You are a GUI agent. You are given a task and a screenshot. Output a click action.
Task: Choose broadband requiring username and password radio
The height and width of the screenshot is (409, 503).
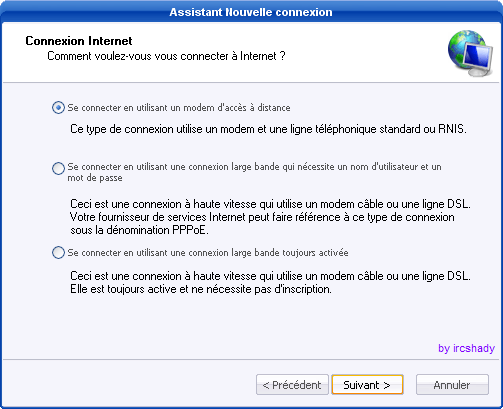point(58,168)
